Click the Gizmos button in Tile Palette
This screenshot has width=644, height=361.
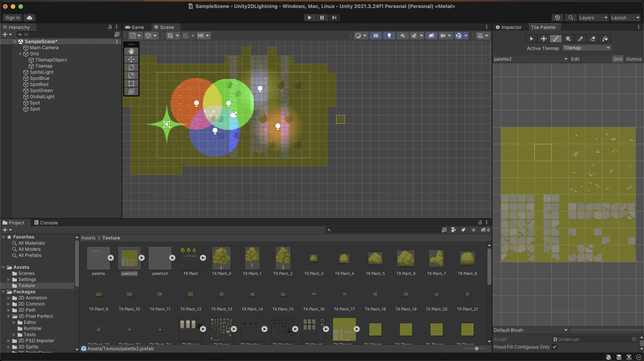[634, 59]
